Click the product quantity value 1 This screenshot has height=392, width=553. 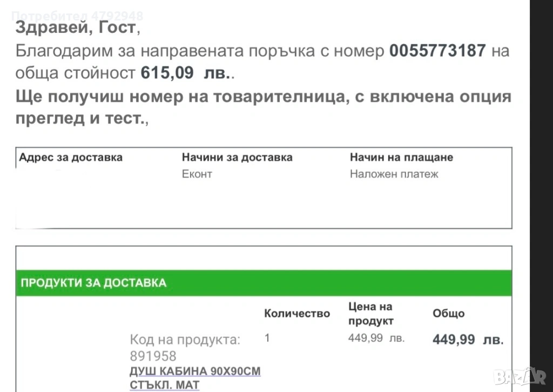(267, 339)
